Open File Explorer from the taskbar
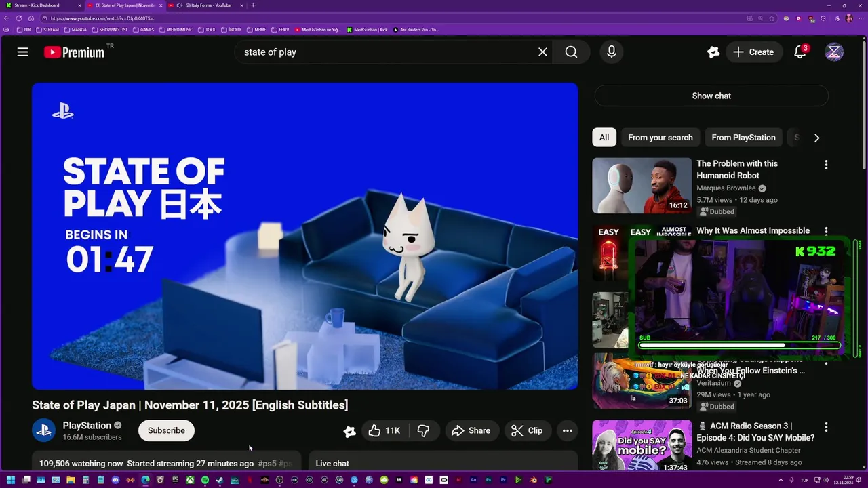868x488 pixels. tap(71, 480)
